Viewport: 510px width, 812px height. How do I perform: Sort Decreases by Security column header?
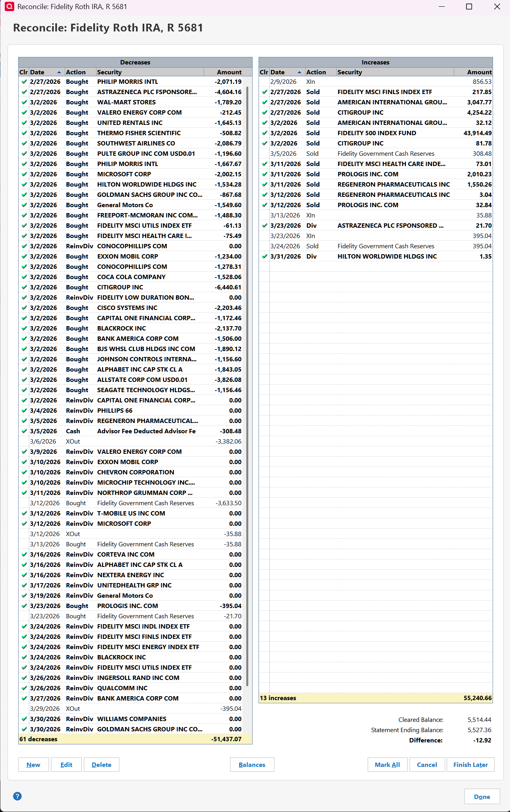[x=150, y=72]
